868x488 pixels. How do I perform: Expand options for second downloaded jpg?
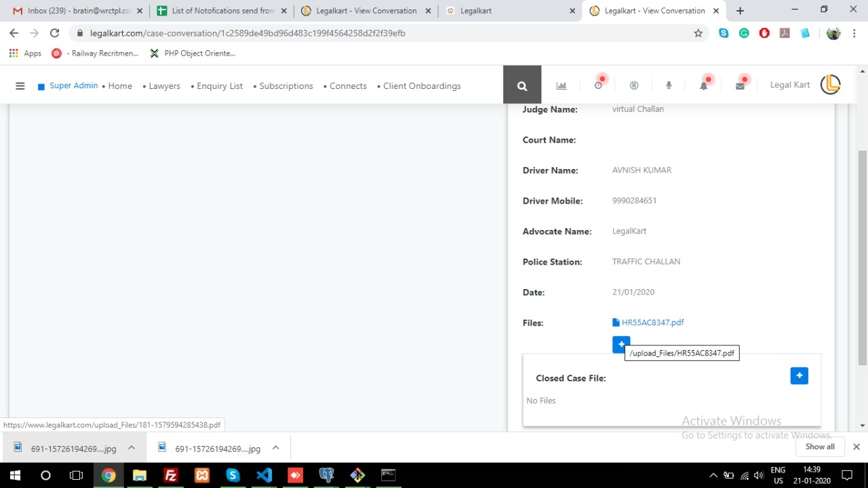point(275,448)
